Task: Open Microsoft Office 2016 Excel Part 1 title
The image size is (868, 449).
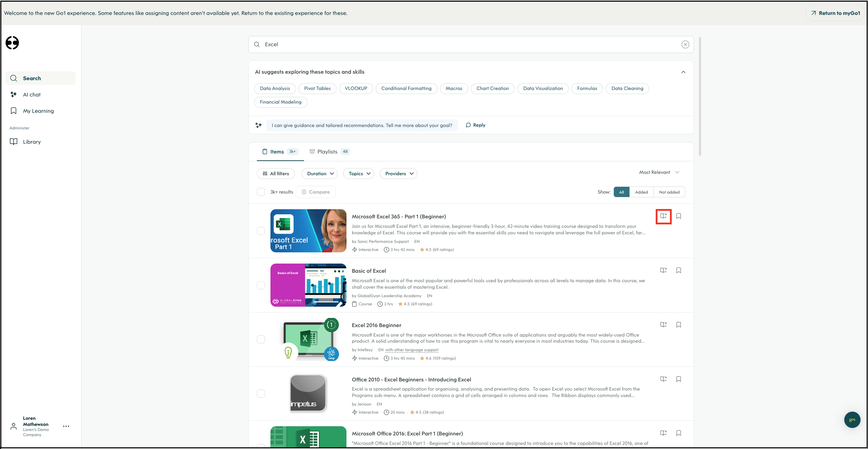Action: click(407, 434)
